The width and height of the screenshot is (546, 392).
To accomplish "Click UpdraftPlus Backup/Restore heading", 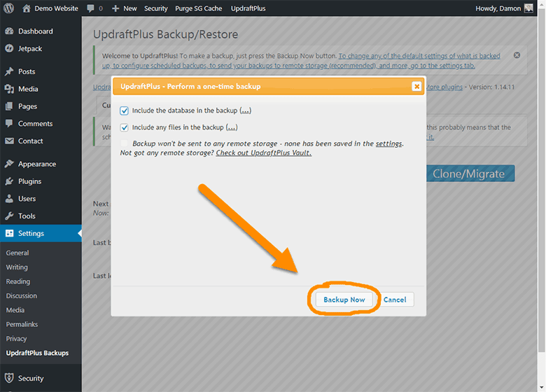I will coord(165,34).
